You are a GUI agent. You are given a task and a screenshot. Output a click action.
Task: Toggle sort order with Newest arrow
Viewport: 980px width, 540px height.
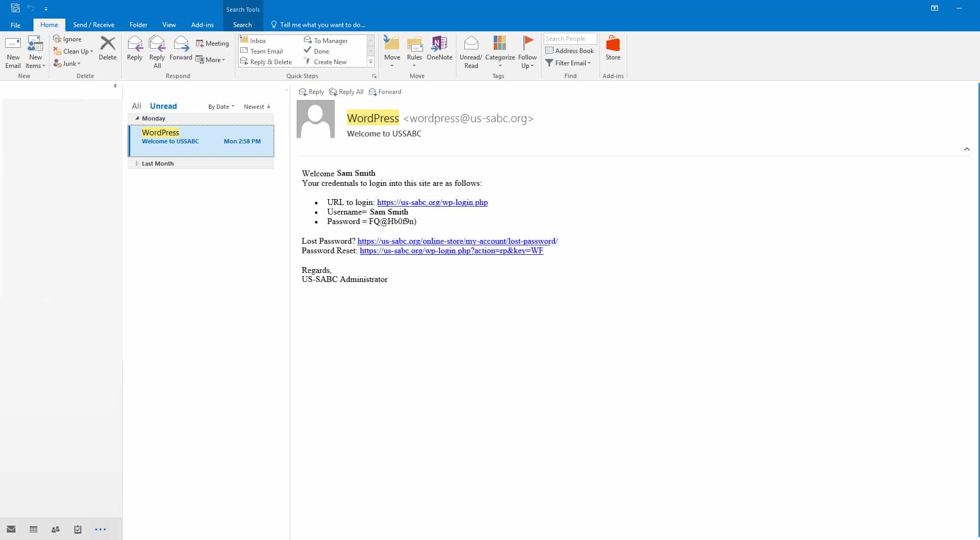point(257,107)
